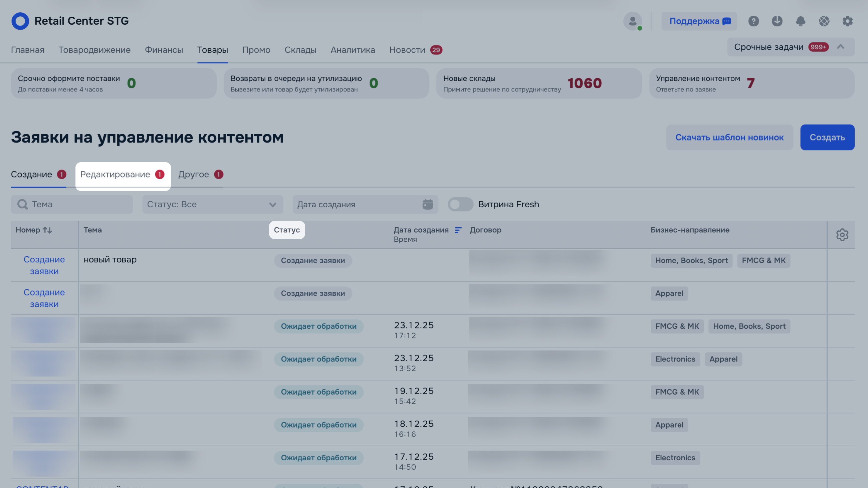Click Дата создания sort filter icon
The height and width of the screenshot is (488, 868).
point(458,230)
